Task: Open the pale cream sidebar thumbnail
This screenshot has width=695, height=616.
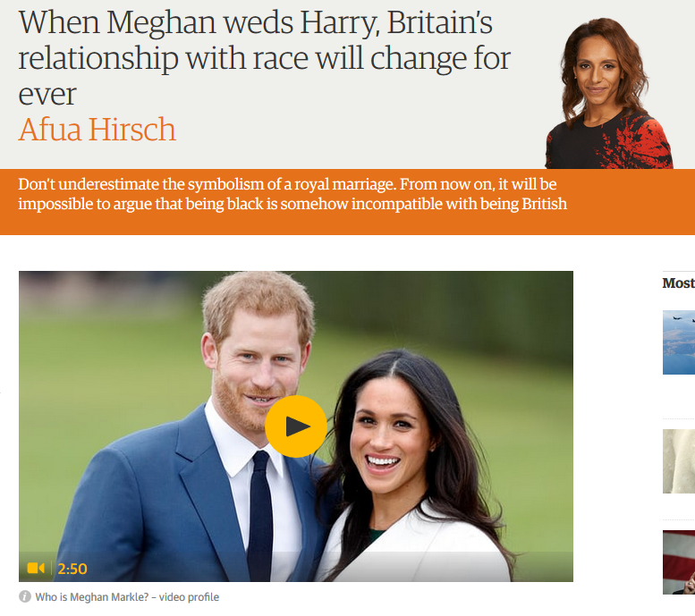Action: pyautogui.click(x=679, y=461)
